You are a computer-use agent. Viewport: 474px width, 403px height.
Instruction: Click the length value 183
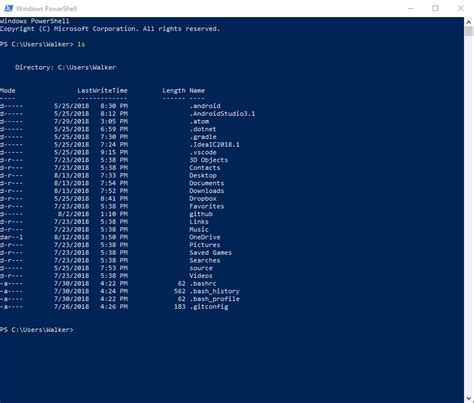click(x=179, y=307)
